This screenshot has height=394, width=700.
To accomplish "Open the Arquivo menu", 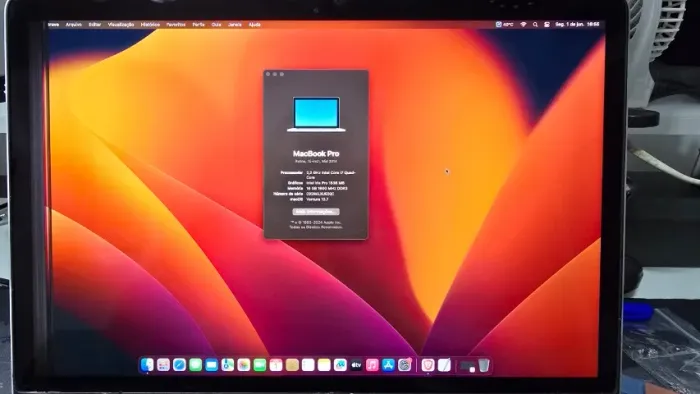I will (x=74, y=25).
